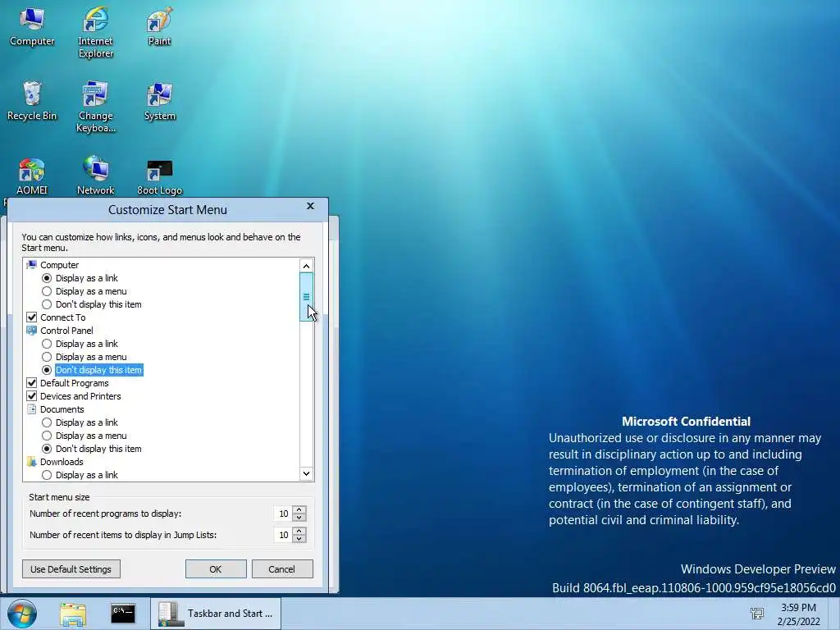Click Jump Lists items number field

point(282,535)
